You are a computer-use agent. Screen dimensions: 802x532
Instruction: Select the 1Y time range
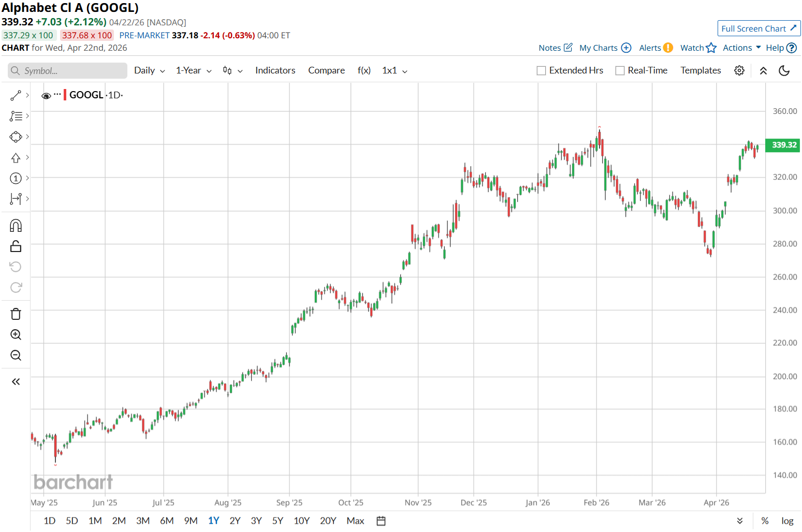pos(214,521)
